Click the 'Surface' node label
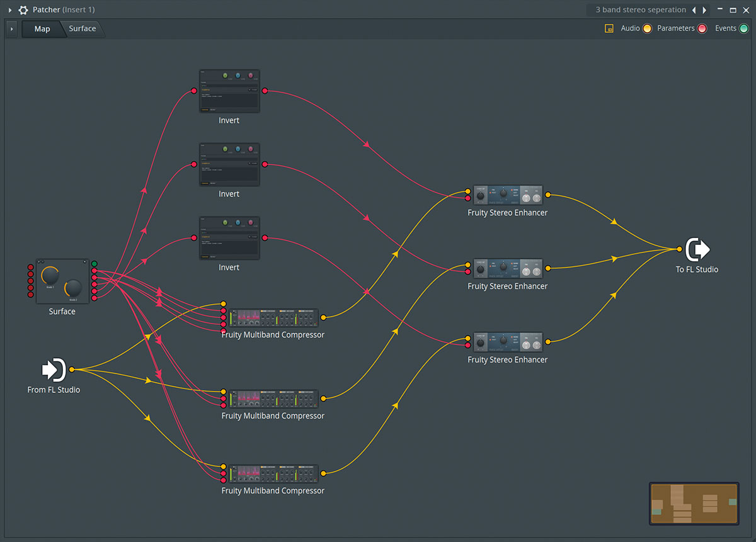This screenshot has height=542, width=756. click(x=62, y=312)
